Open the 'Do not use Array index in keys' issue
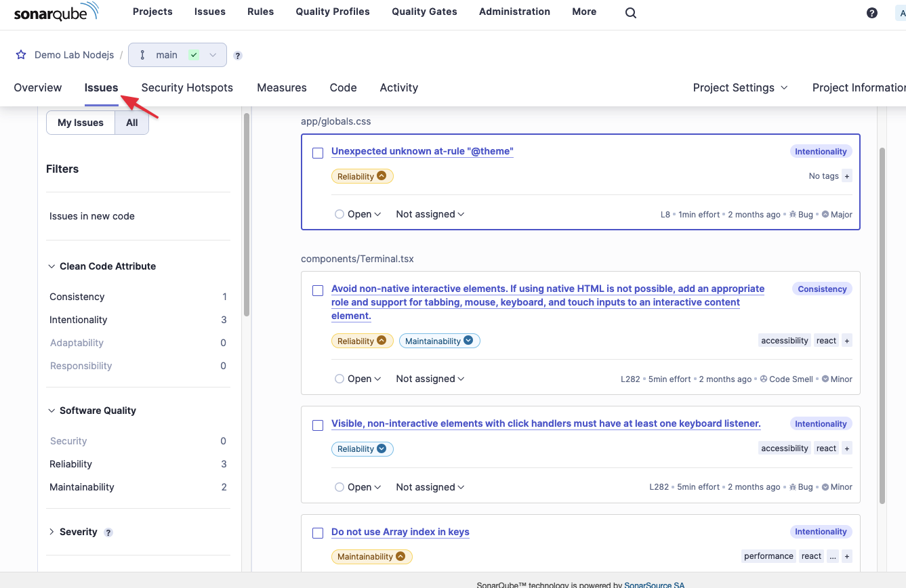The width and height of the screenshot is (906, 588). coord(400,532)
